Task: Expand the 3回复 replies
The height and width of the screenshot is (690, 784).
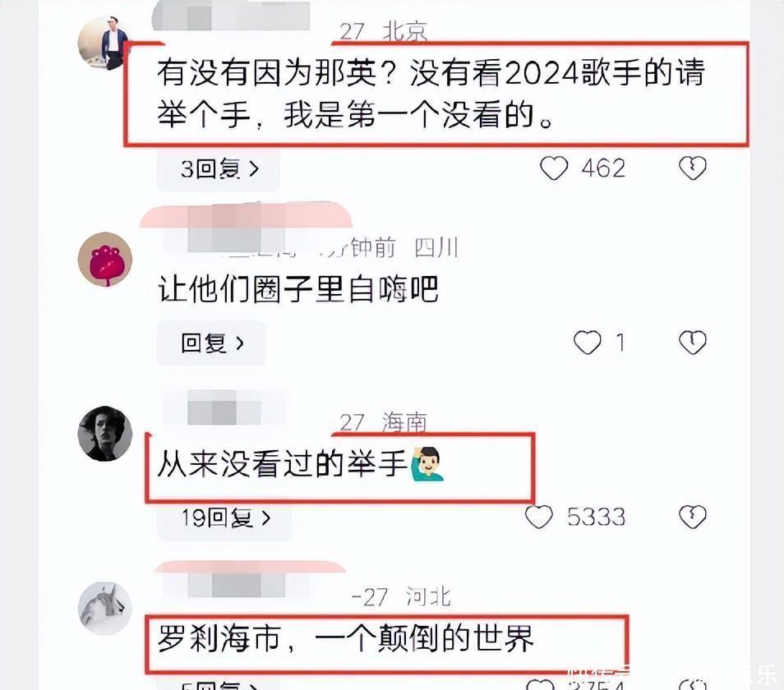Action: [x=219, y=169]
